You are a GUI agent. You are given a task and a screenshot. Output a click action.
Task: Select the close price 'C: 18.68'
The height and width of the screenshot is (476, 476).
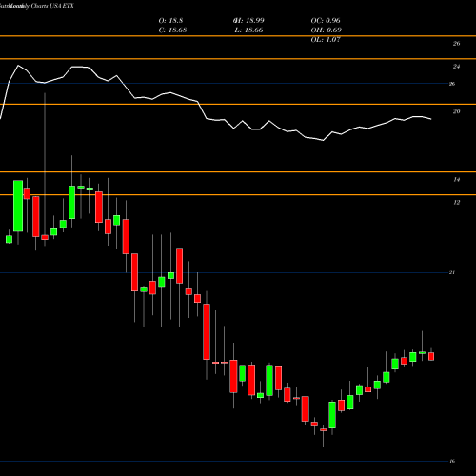172,30
